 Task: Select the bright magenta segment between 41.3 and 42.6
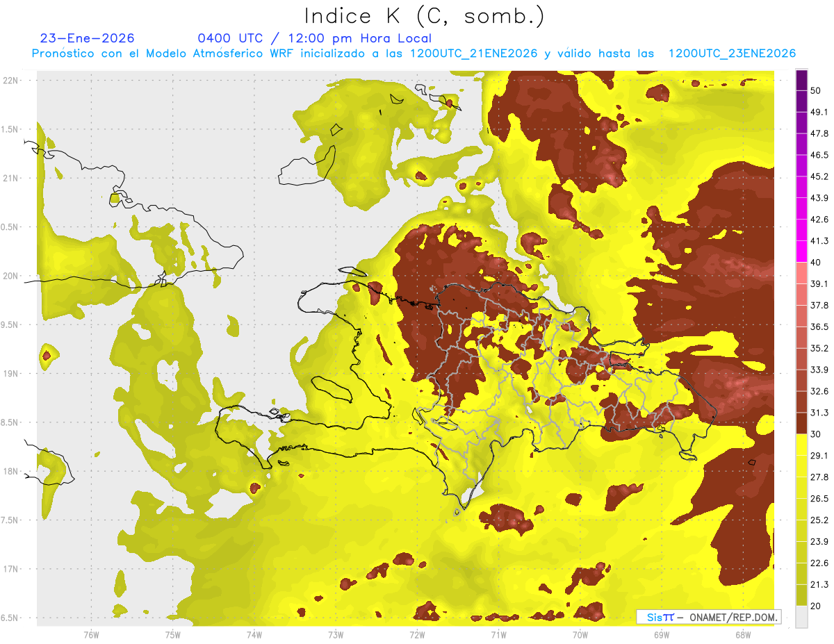coord(801,230)
